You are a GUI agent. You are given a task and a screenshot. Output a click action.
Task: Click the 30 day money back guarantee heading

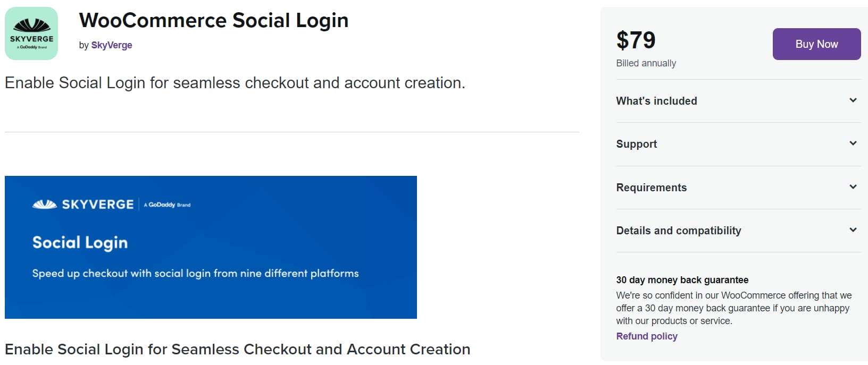[682, 280]
